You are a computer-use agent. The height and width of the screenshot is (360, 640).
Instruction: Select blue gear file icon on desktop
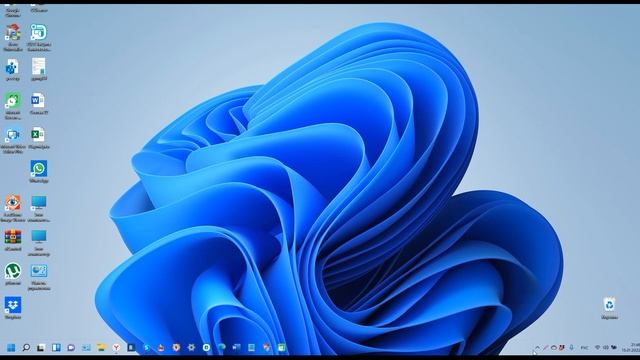coord(13,69)
